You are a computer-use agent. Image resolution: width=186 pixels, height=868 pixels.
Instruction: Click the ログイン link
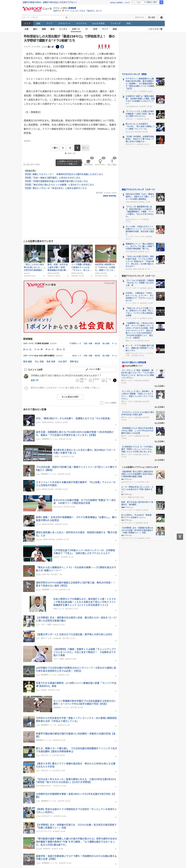click(57, 11)
